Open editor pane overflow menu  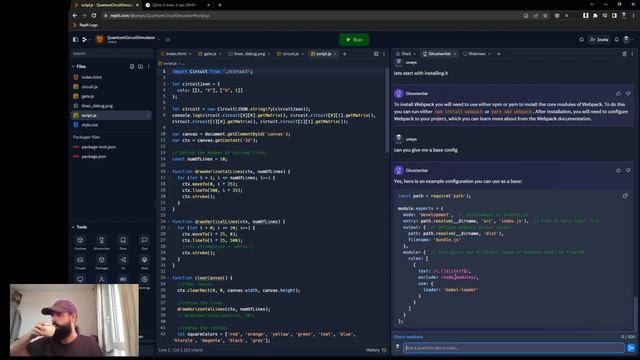tap(384, 54)
